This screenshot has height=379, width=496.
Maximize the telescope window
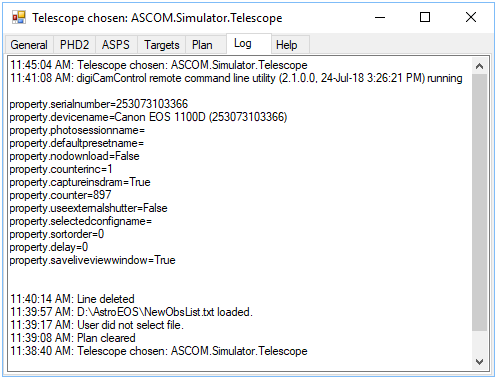pos(425,17)
